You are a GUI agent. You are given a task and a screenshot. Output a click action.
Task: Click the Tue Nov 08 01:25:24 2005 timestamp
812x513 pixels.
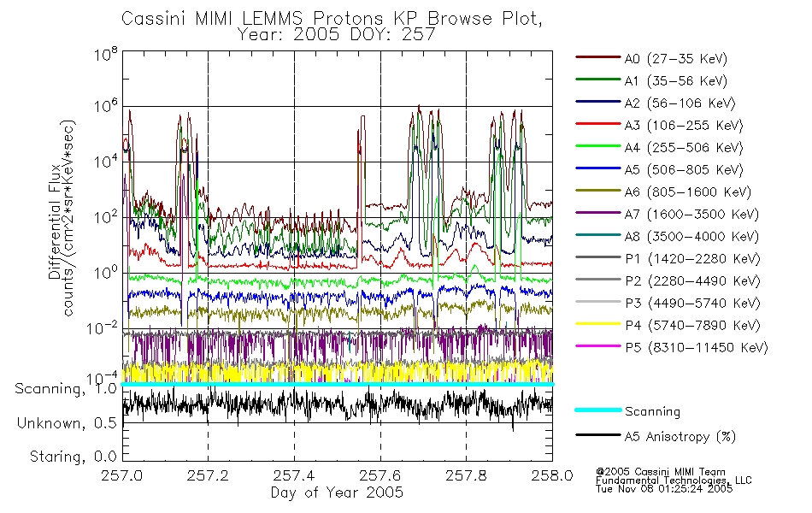664,489
